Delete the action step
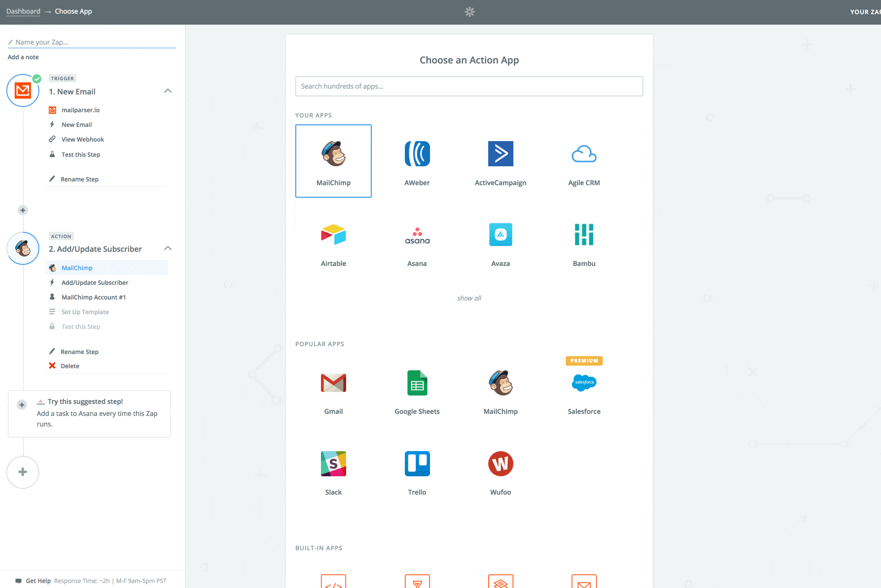881x588 pixels. [x=70, y=366]
